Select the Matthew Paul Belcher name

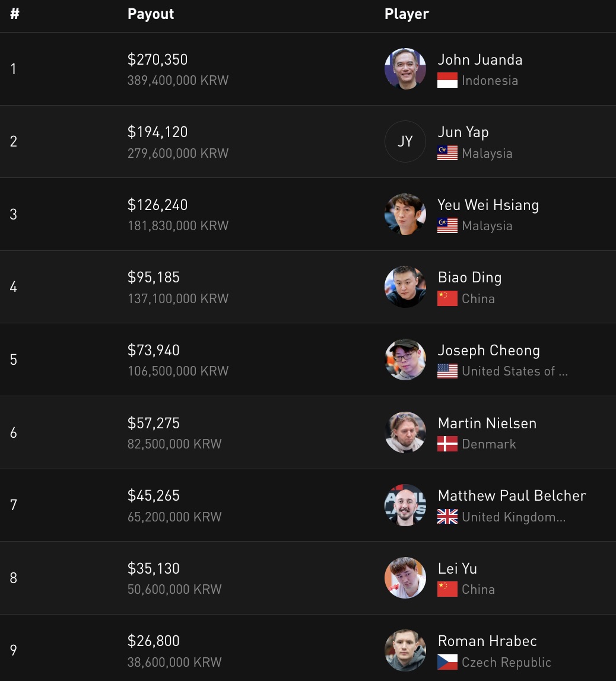pyautogui.click(x=512, y=496)
